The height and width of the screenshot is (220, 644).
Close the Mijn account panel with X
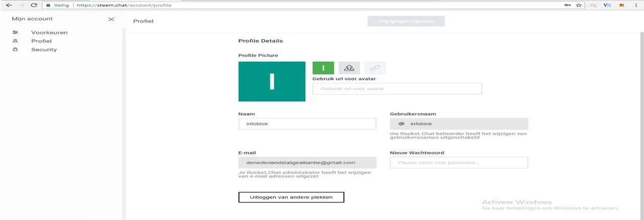coord(111,19)
